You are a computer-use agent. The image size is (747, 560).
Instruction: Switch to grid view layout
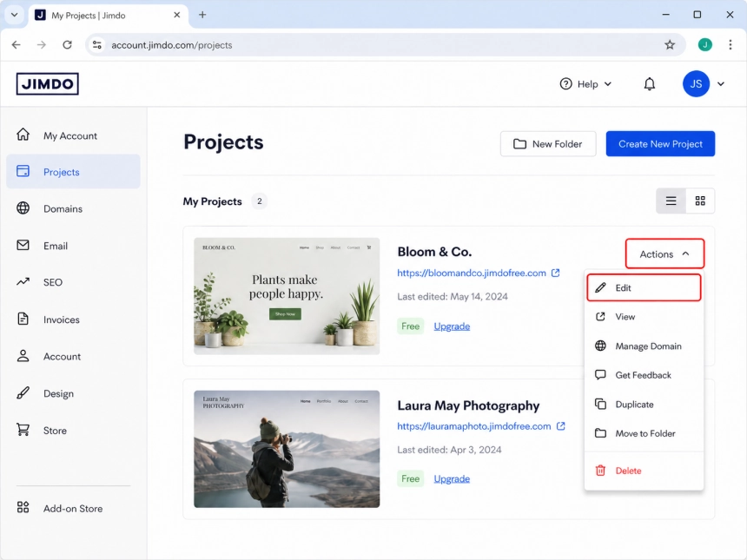pos(700,201)
